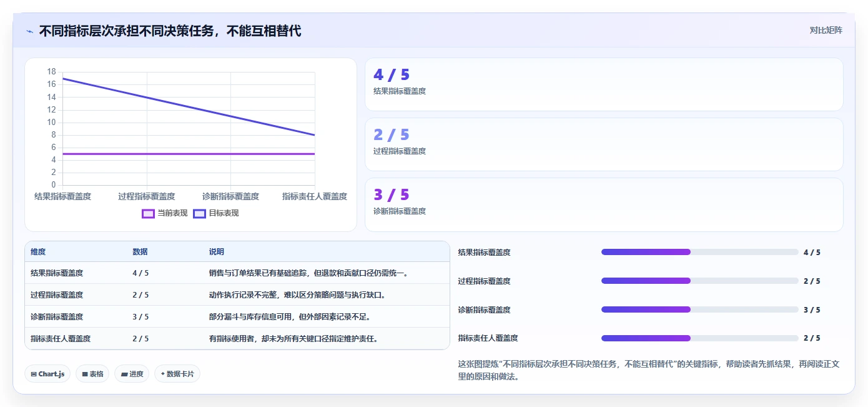Open the 4 / 5 结果指标覆盖度 data card
This screenshot has width=868, height=407.
604,84
